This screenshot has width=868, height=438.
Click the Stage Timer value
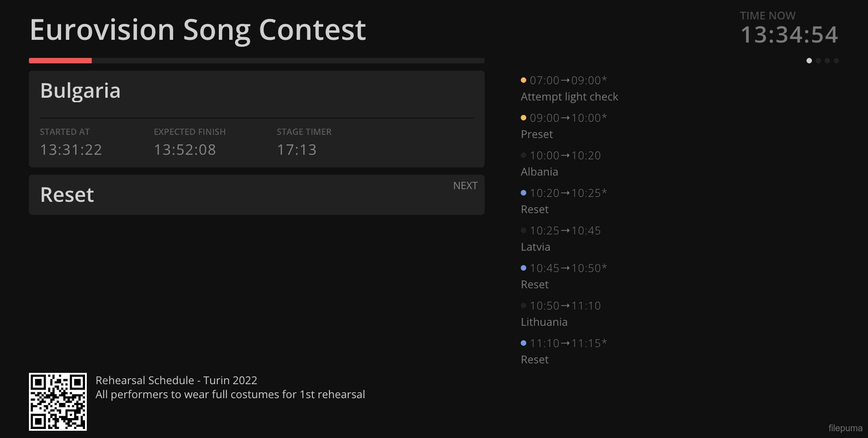click(x=297, y=150)
